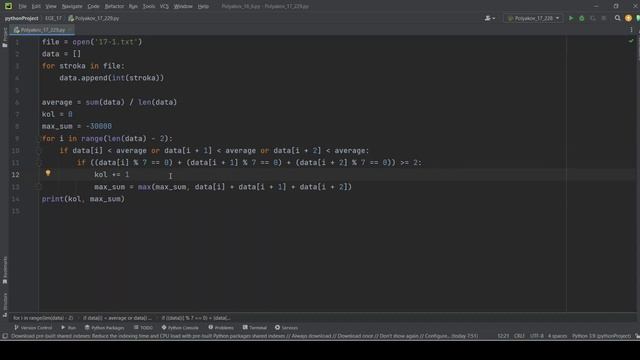Screen dimensions: 640x360
Task: Click the 'data.append(int(stroka))' line
Action: click(111, 78)
